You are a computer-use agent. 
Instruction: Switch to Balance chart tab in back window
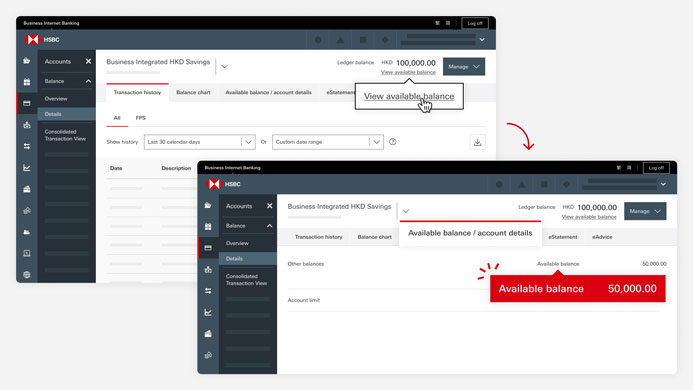click(x=193, y=92)
